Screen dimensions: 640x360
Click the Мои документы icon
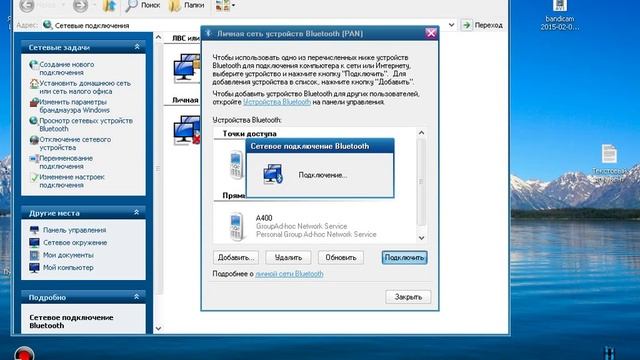(34, 255)
